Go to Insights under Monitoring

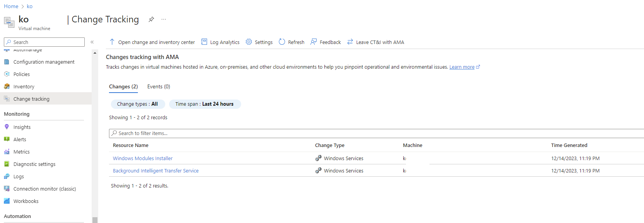coord(22,127)
